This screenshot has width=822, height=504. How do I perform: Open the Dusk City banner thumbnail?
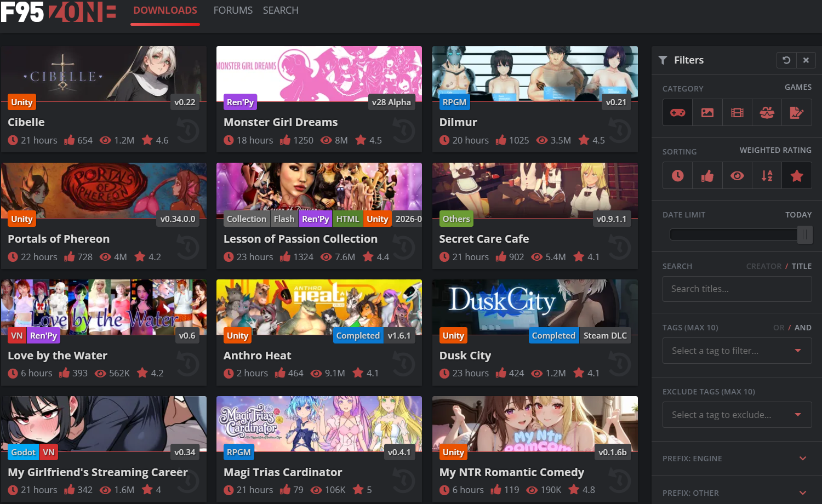pyautogui.click(x=535, y=307)
